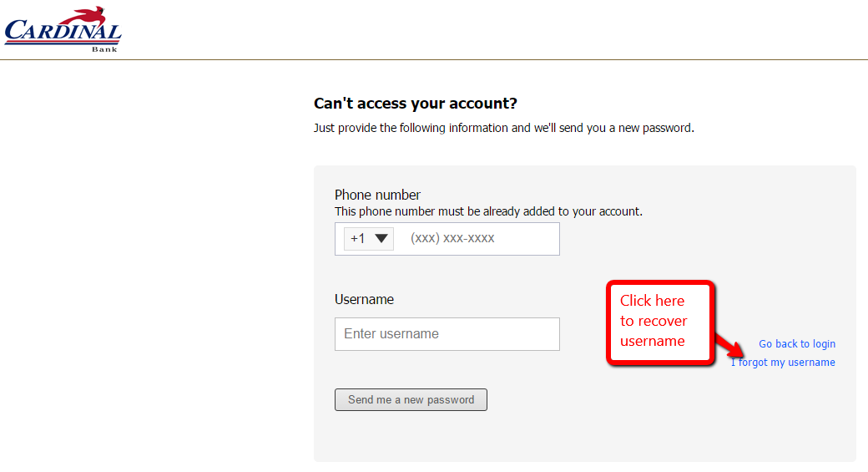Screen dimensions: 868x472
Task: Click the phone number already added hint
Action: pos(488,211)
